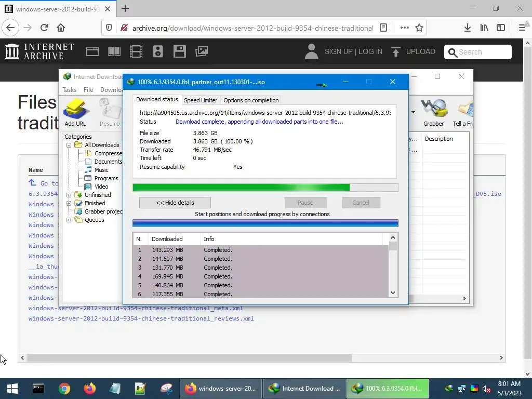Open windows-server-2012 reviews.xml file link
The image size is (532, 399).
pyautogui.click(x=141, y=318)
